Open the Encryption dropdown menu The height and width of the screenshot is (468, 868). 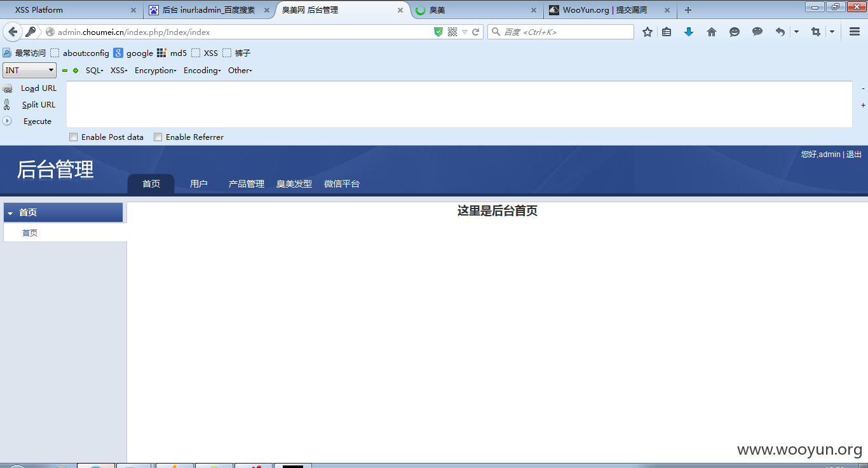click(x=156, y=71)
